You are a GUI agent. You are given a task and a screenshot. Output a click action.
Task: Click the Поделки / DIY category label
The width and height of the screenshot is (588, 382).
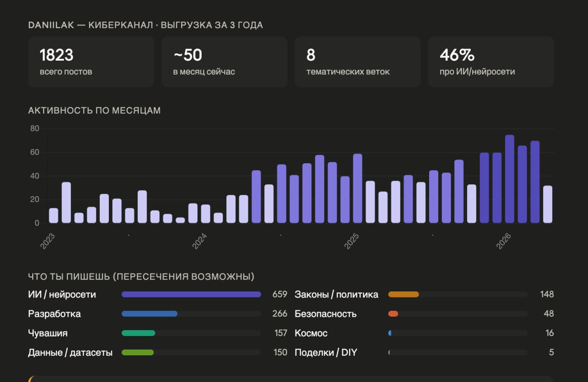click(326, 353)
